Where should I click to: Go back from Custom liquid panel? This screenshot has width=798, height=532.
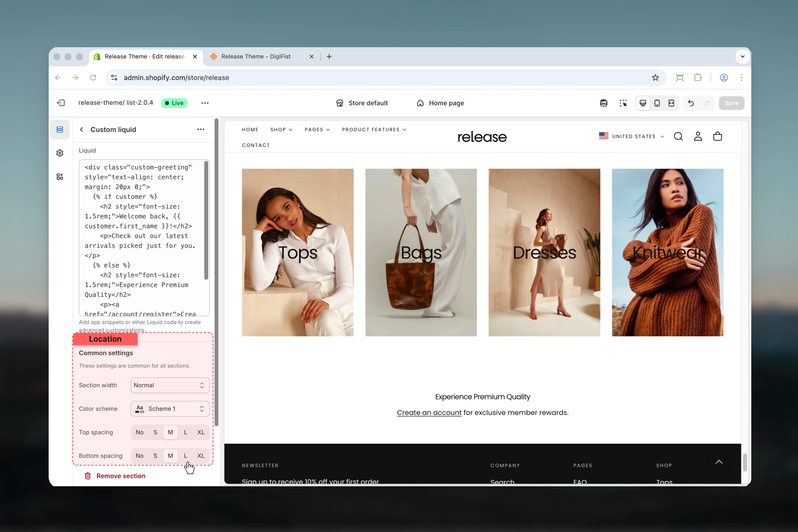[x=82, y=130]
